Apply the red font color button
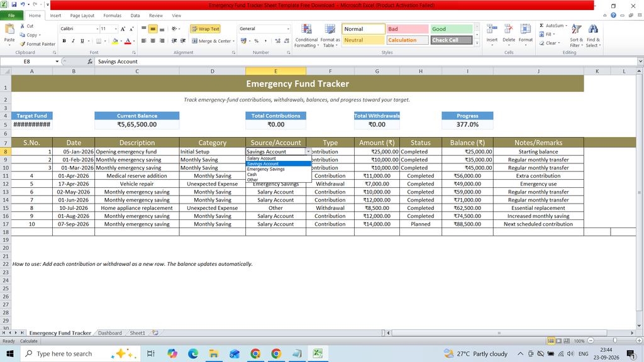 point(128,41)
